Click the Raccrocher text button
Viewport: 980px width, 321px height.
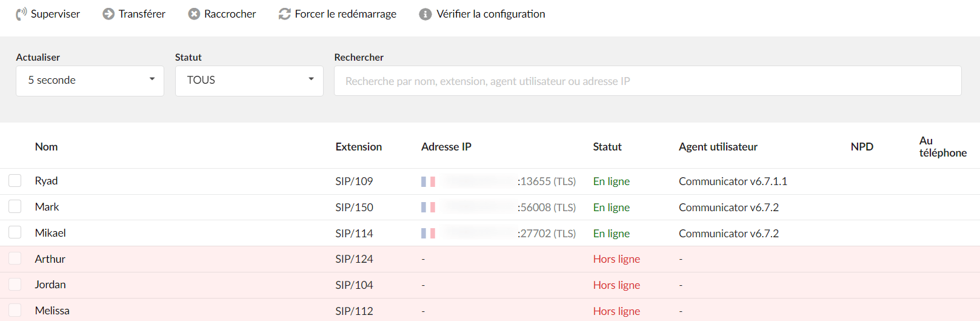coord(230,14)
